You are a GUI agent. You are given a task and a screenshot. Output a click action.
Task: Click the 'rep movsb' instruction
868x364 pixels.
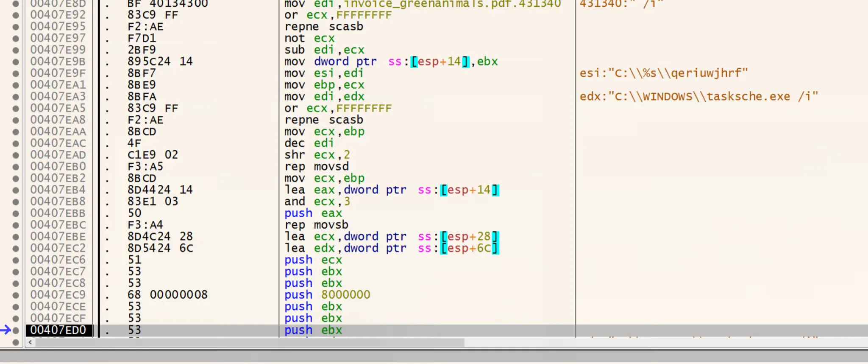point(316,225)
